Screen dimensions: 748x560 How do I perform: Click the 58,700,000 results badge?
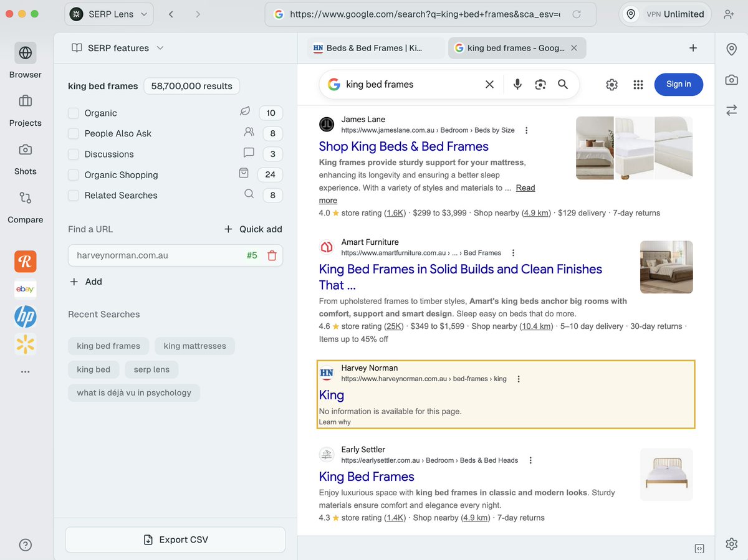click(x=191, y=86)
